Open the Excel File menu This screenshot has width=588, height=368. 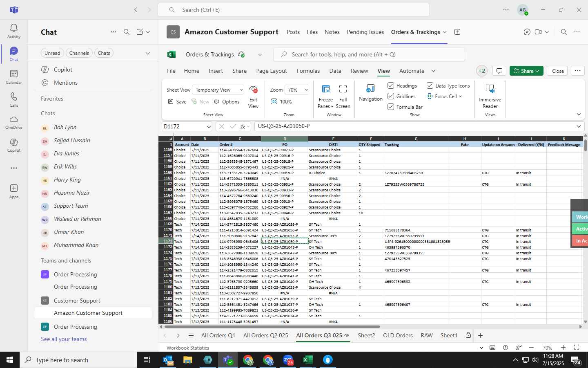point(171,71)
